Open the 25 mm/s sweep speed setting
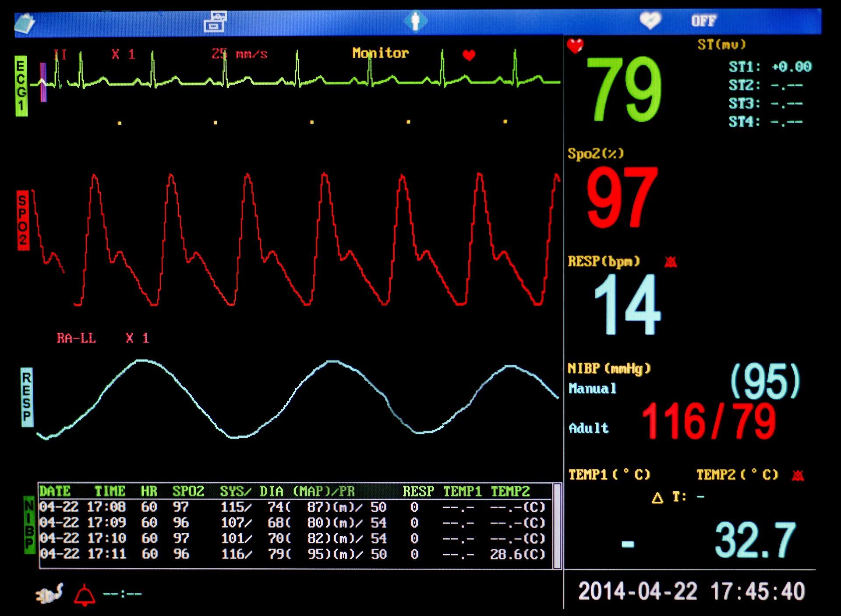This screenshot has width=841, height=616. [x=239, y=54]
